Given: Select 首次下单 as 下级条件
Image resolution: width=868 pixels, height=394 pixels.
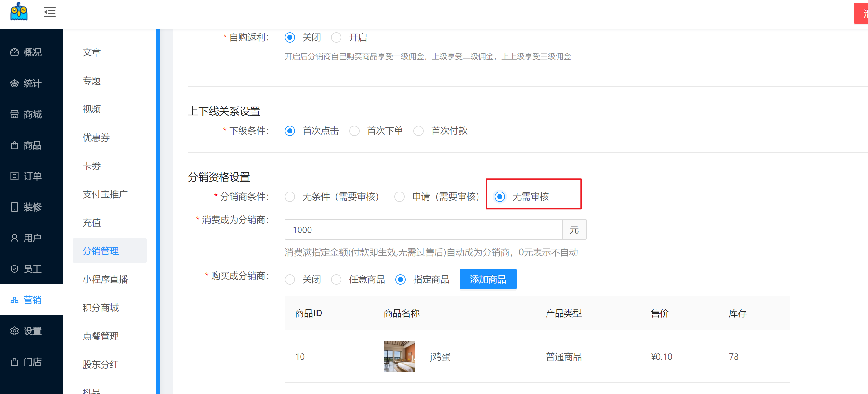Looking at the screenshot, I should point(354,131).
